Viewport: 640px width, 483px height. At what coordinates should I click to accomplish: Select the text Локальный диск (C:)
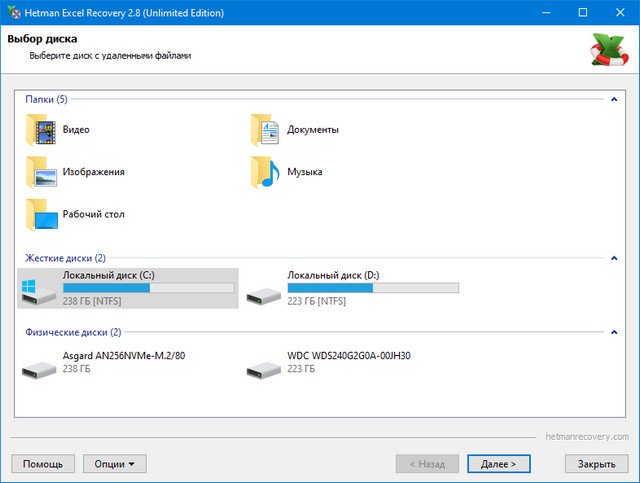tap(109, 275)
